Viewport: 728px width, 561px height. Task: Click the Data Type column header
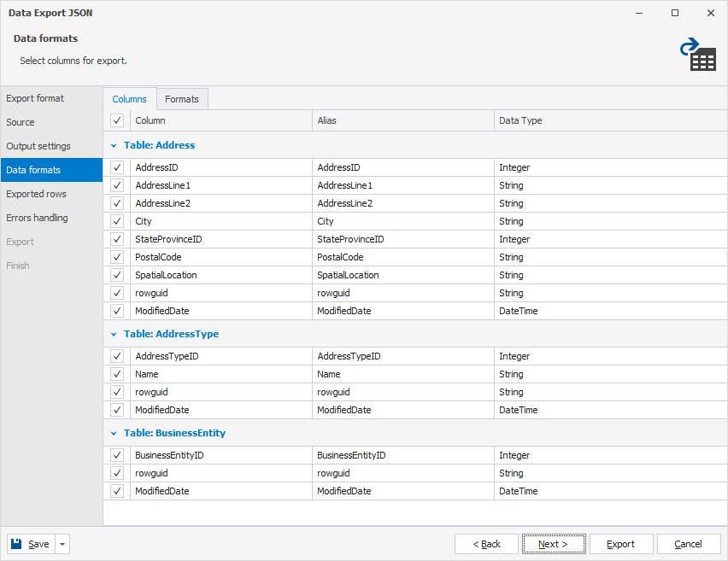pyautogui.click(x=611, y=120)
